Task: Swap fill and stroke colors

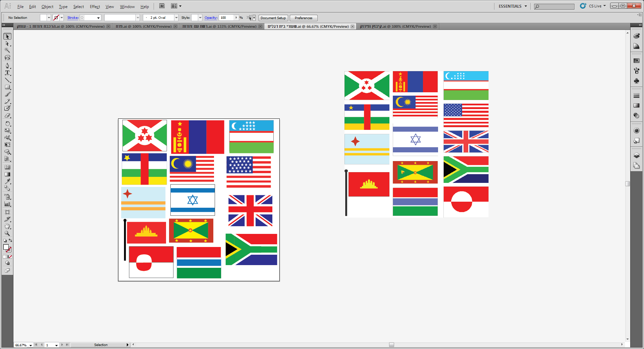Action: point(10,240)
